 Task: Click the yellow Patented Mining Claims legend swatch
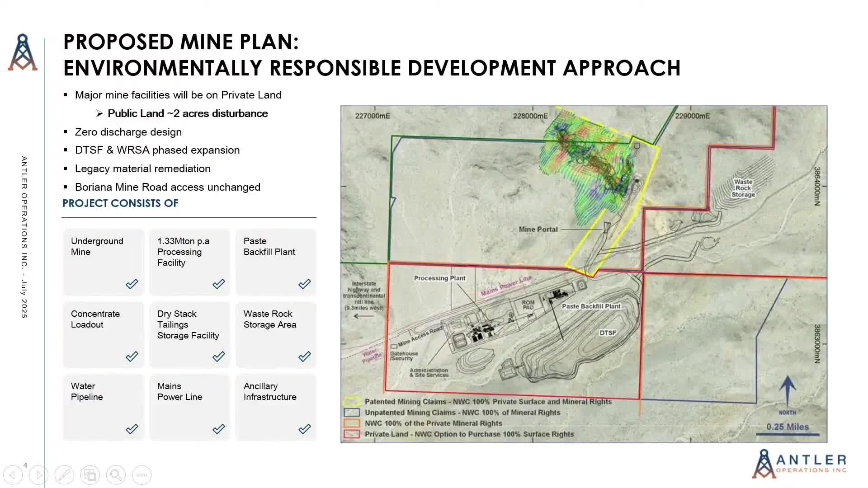pyautogui.click(x=352, y=402)
